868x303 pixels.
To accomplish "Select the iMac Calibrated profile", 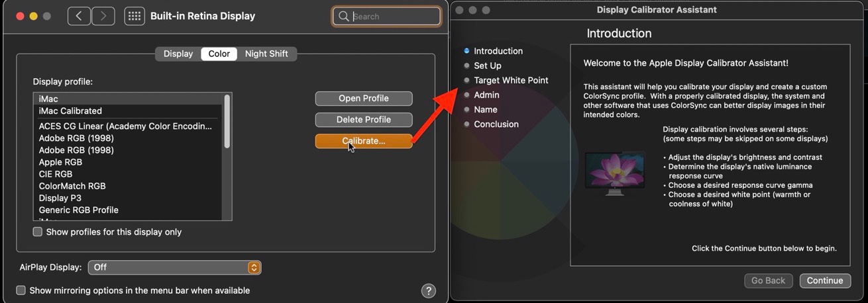I will click(x=128, y=110).
